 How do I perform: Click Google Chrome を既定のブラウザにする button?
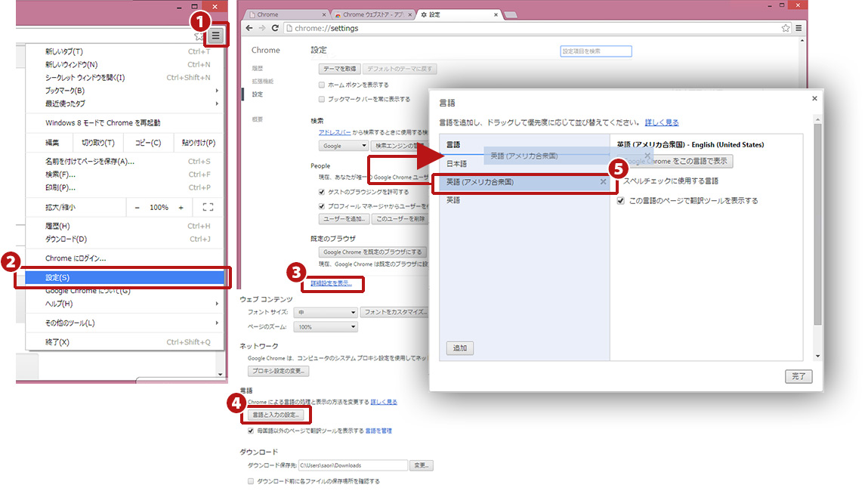pos(372,252)
